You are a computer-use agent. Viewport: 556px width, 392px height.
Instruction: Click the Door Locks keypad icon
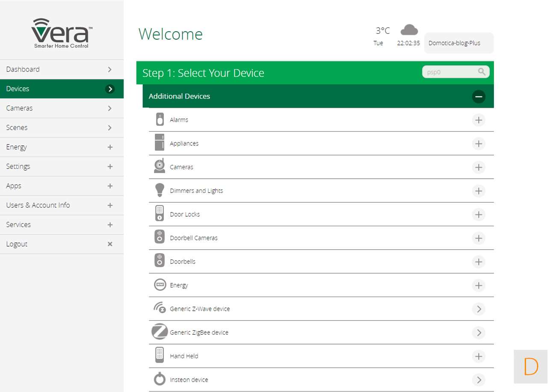(x=160, y=214)
